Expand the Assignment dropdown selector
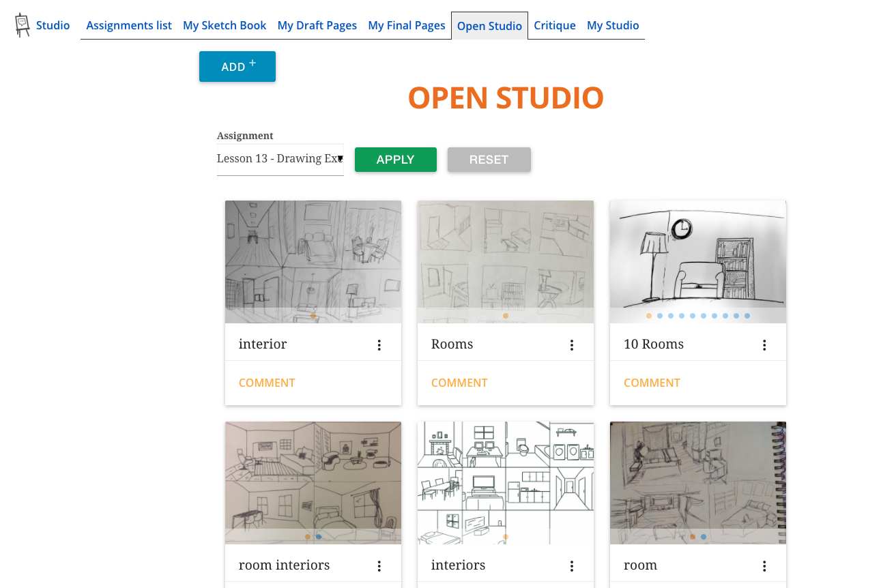 (x=280, y=159)
